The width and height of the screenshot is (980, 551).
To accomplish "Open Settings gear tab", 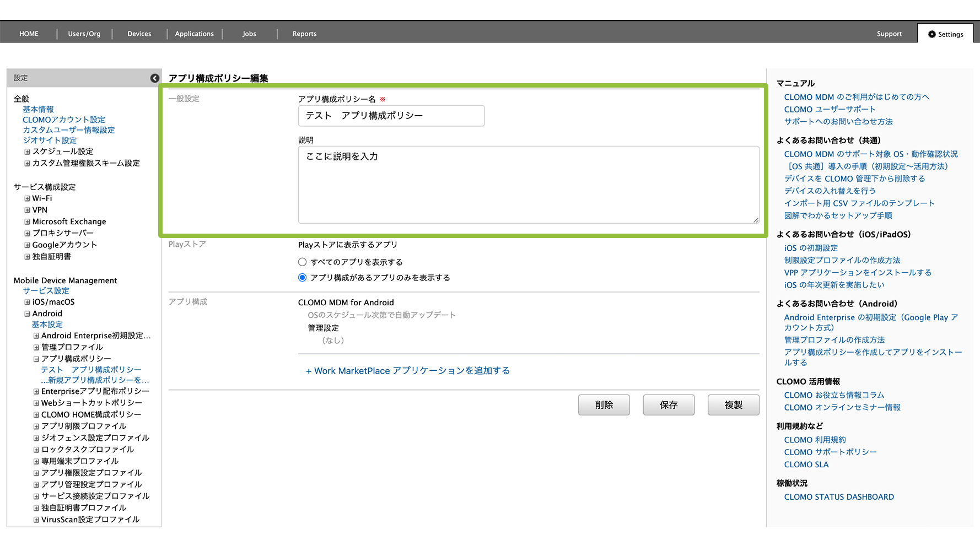I will (x=945, y=34).
